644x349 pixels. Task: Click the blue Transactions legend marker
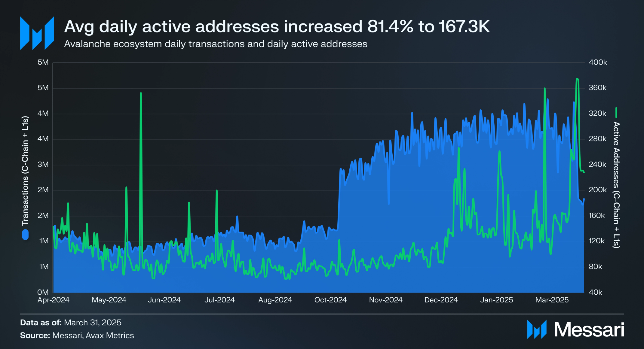(x=25, y=235)
